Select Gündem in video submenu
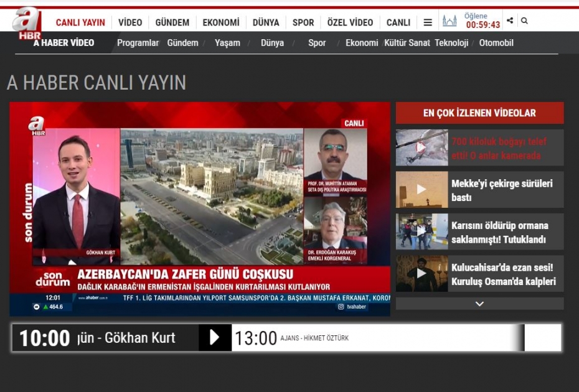The image size is (579, 392). (x=183, y=43)
